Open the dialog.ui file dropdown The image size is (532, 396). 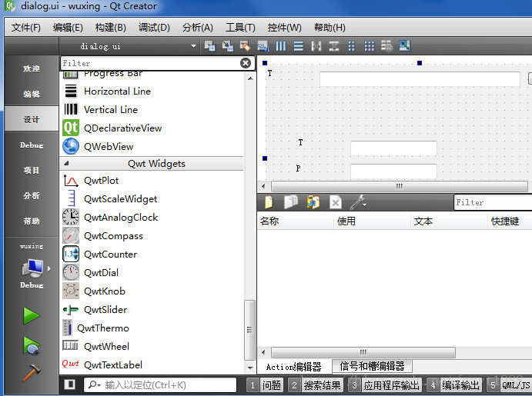tap(129, 46)
